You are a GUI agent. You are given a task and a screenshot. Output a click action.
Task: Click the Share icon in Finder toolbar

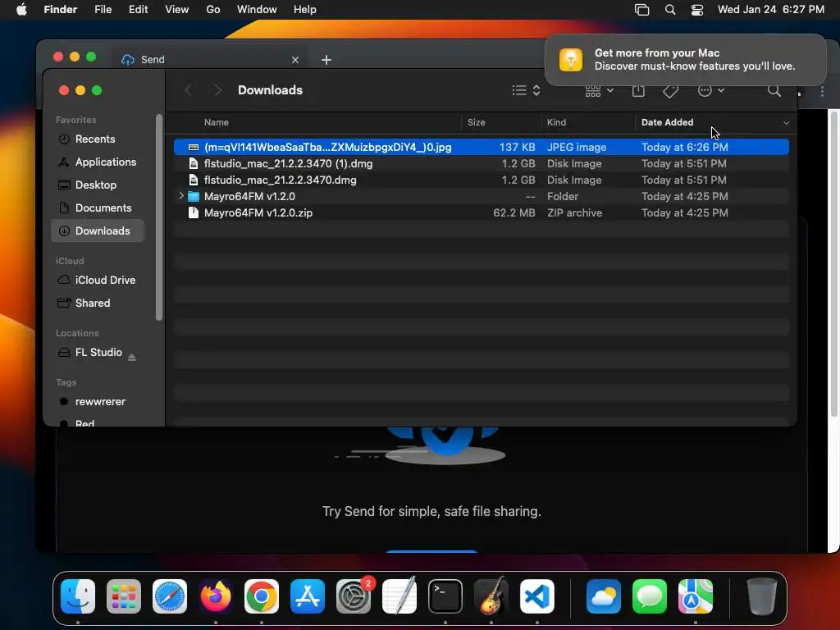pyautogui.click(x=638, y=90)
